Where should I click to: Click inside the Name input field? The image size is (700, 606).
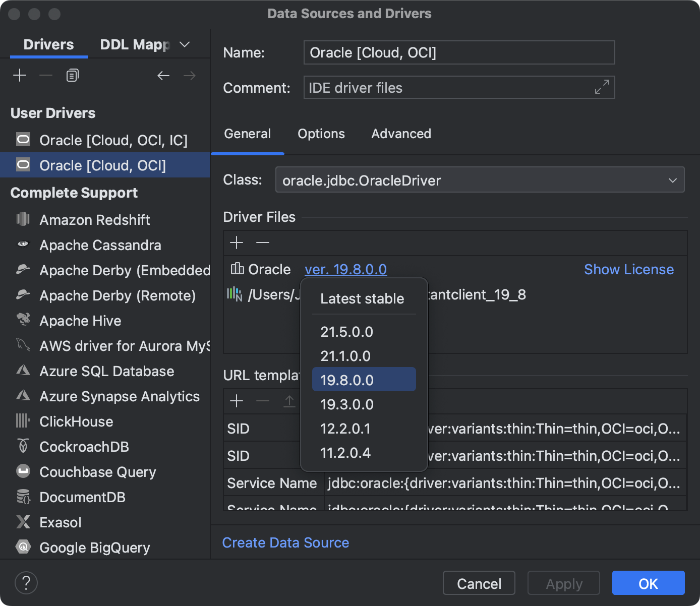point(458,52)
